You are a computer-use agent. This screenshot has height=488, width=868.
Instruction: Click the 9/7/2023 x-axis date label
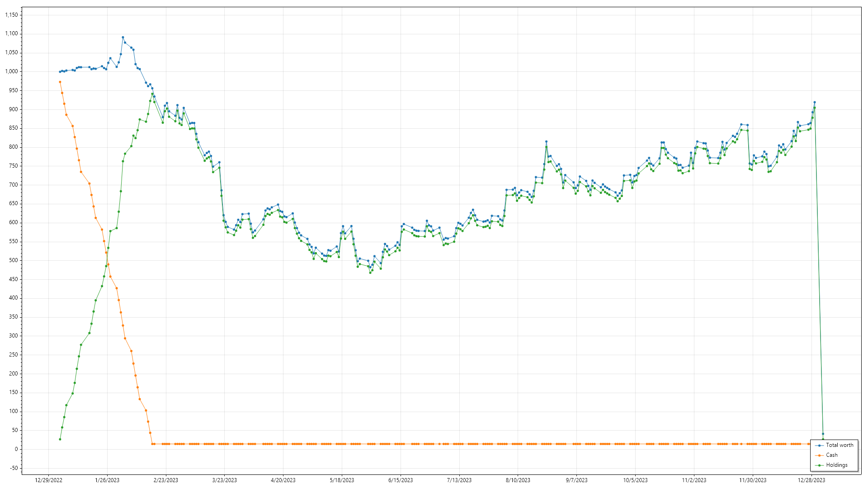coord(577,480)
